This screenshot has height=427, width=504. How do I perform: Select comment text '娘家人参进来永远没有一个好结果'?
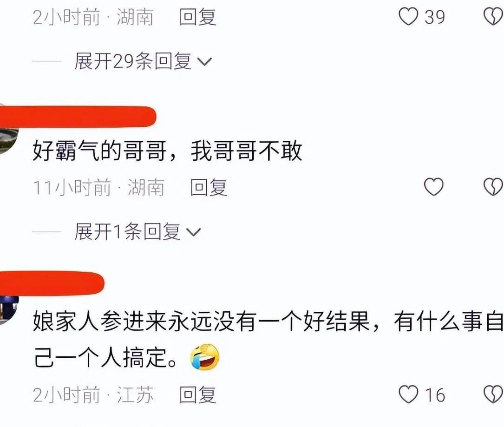point(201,321)
